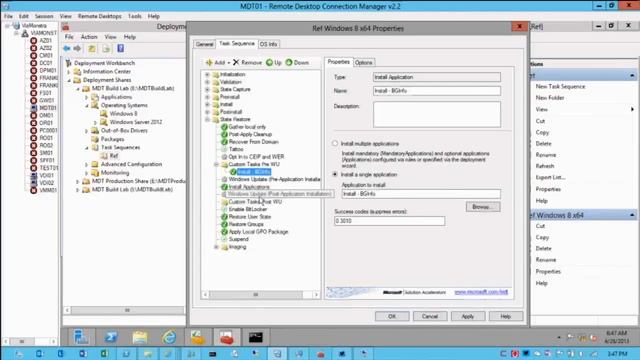Click Browse for application

(483, 207)
